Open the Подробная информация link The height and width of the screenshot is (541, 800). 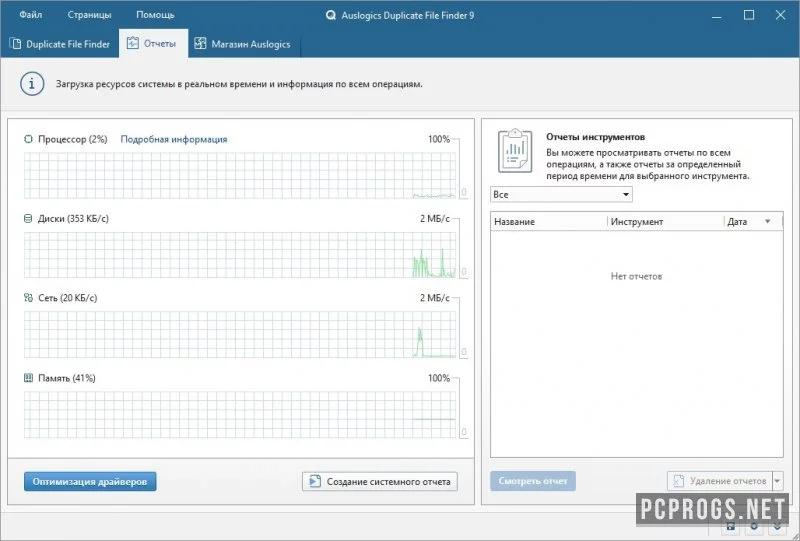coord(173,139)
